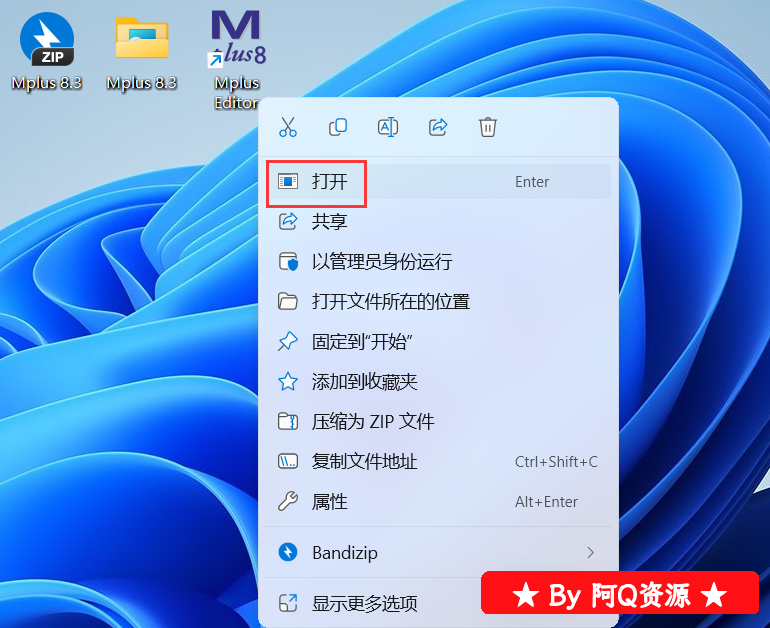Viewport: 770px width, 628px height.
Task: Click the path icon beside 复制文件地址
Action: pos(288,462)
